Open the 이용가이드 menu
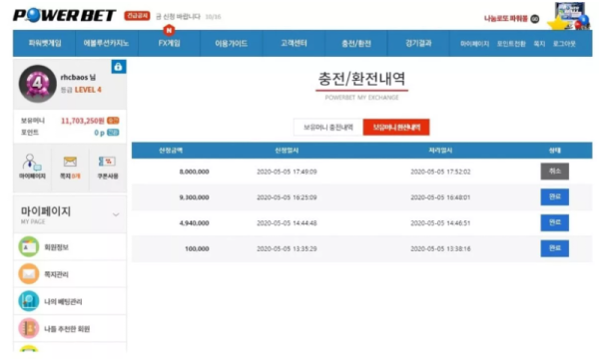This screenshot has height=364, width=599. [232, 43]
